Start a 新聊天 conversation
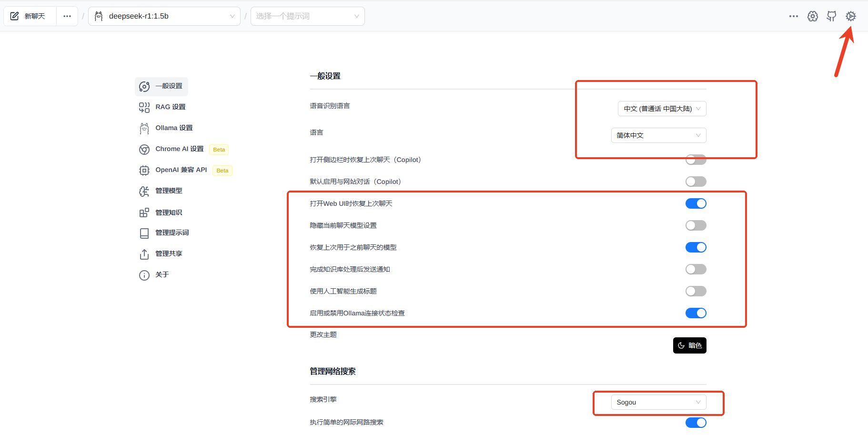This screenshot has height=435, width=868. [30, 16]
